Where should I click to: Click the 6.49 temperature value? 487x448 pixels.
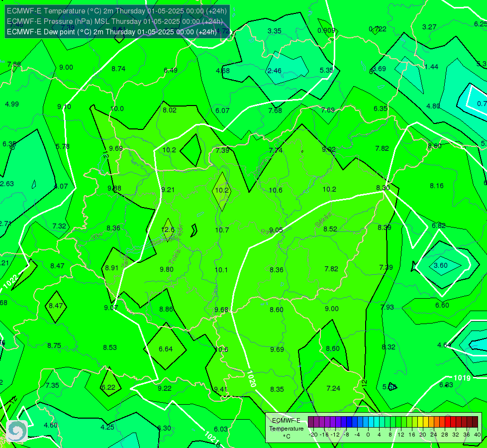pos(171,70)
